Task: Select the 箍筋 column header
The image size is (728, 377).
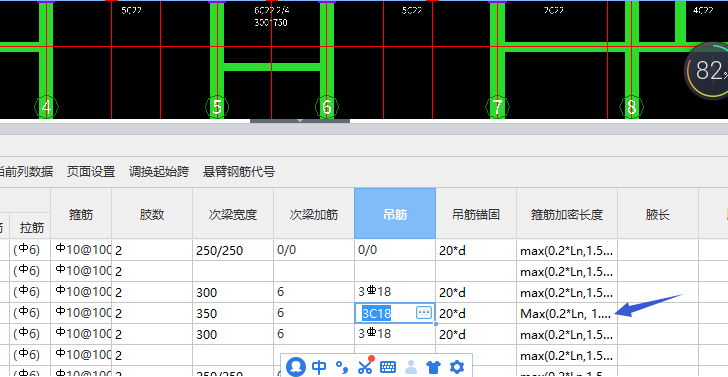Action: click(81, 214)
